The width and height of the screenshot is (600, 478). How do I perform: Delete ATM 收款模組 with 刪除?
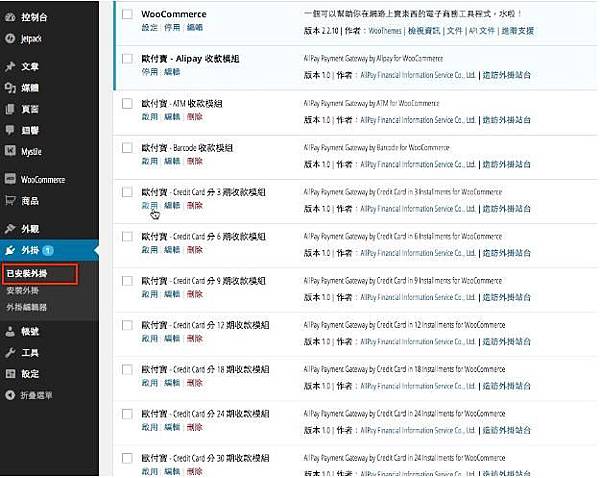[195, 117]
